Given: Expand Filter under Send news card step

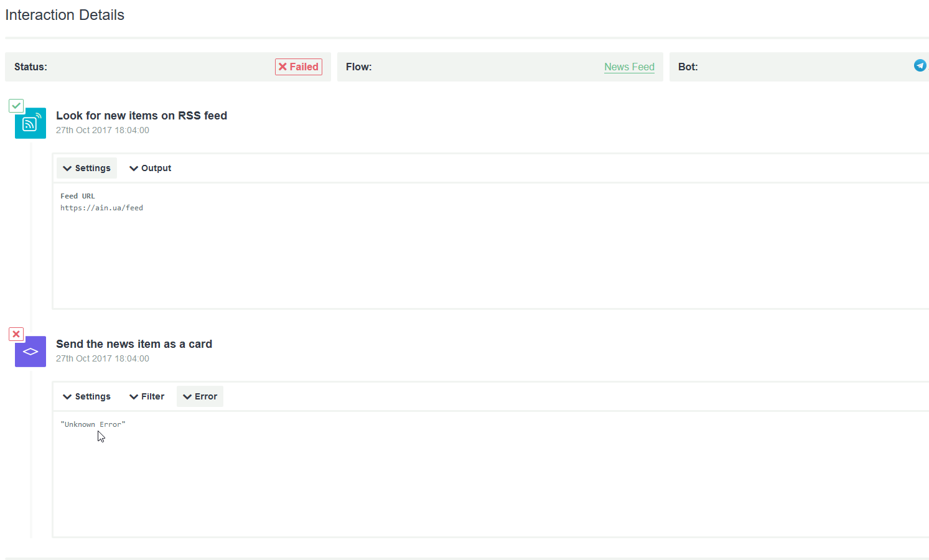Looking at the screenshot, I should click(x=147, y=396).
